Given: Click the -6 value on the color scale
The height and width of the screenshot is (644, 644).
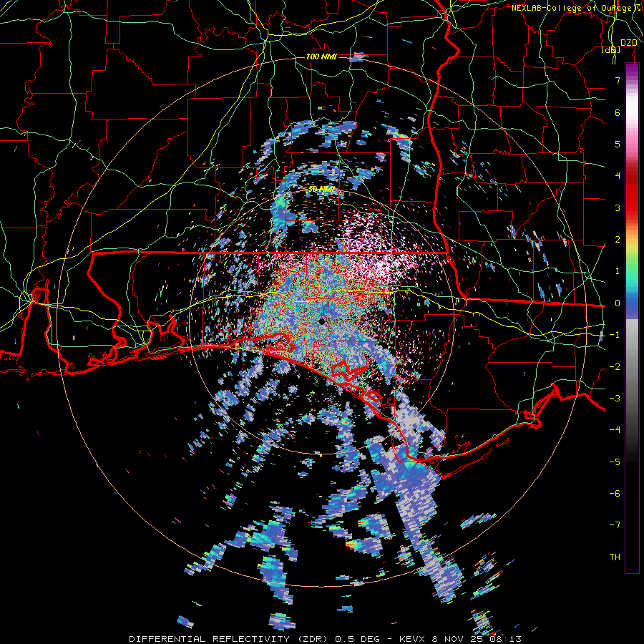Looking at the screenshot, I should (615, 494).
